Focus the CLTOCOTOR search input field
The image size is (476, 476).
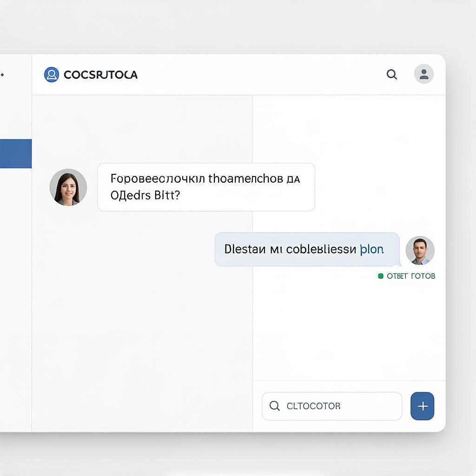click(x=332, y=406)
